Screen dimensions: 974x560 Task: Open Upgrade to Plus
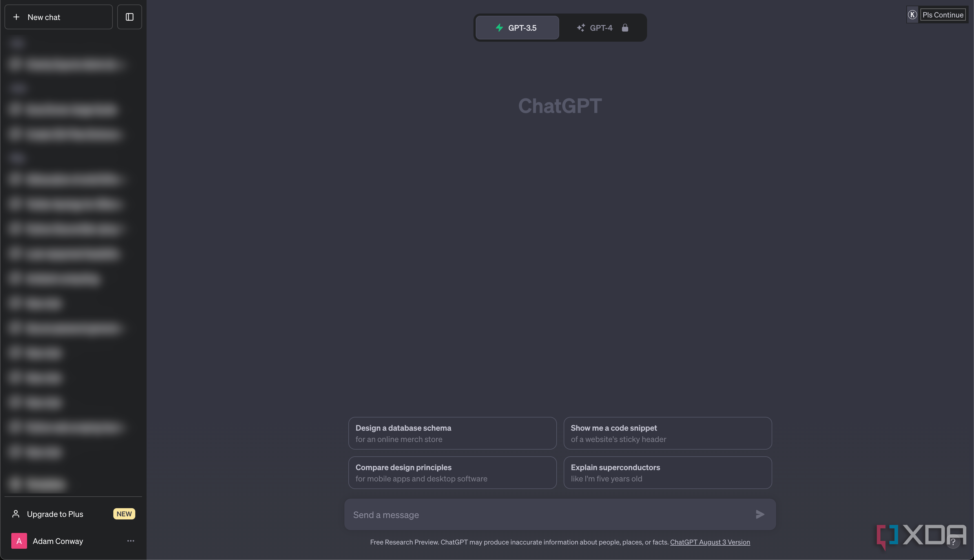(73, 514)
